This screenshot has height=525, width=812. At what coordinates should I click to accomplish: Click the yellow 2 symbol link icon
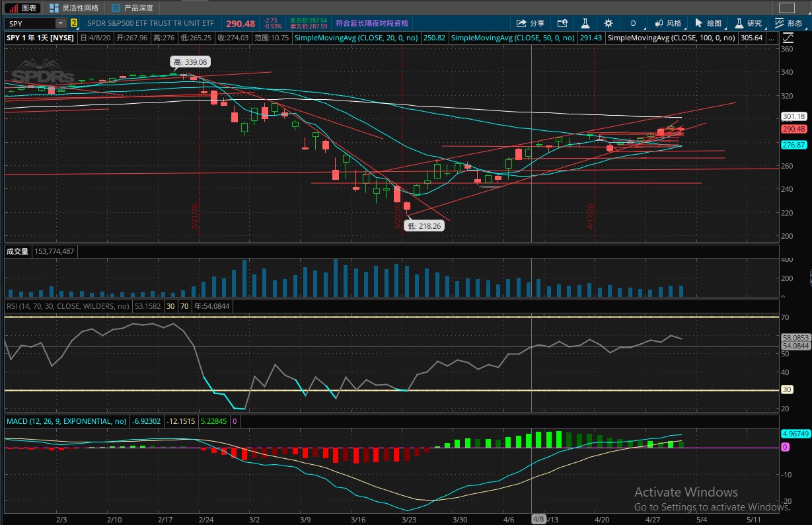click(74, 23)
